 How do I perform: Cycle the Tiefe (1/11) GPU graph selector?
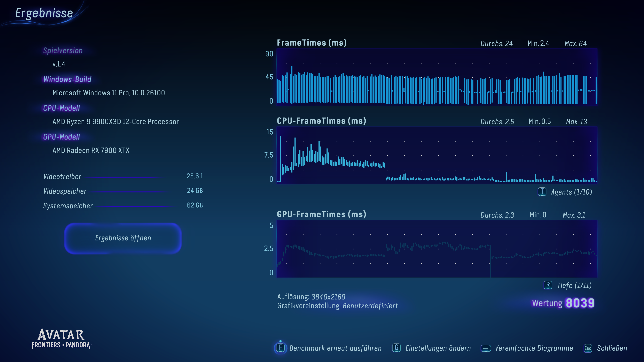574,285
